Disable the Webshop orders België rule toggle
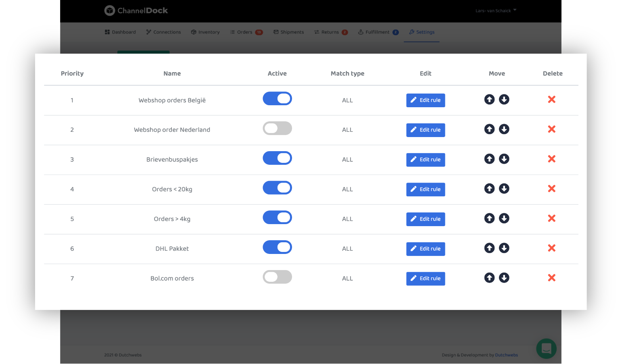The width and height of the screenshot is (622, 364). [x=277, y=98]
